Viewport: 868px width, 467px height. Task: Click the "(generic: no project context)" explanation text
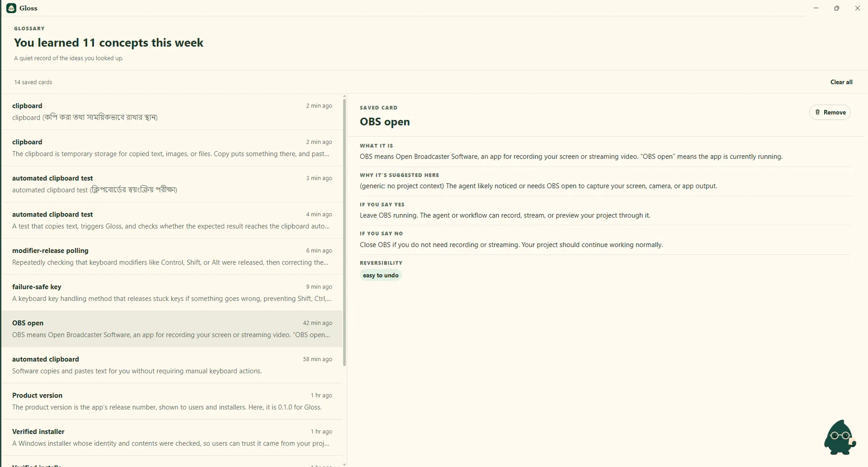click(x=538, y=186)
